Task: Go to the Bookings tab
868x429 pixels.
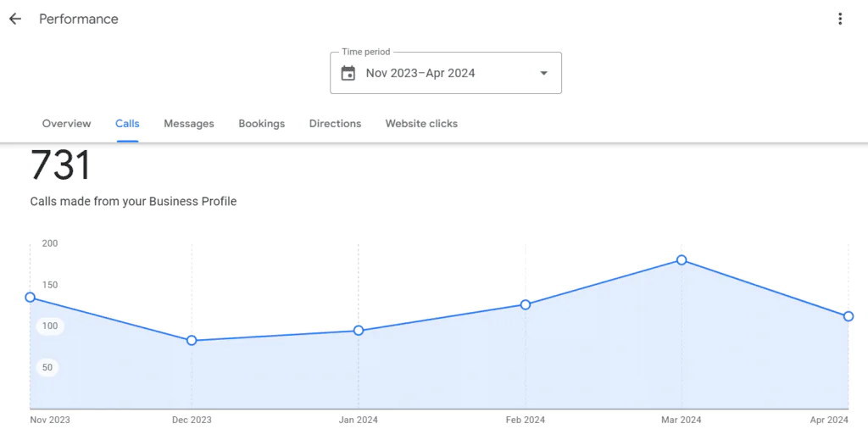Action: 261,124
